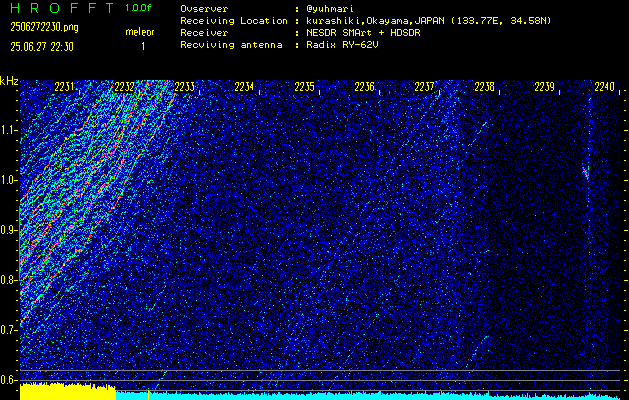Click the date stamp 25.06.27 22:30

tap(42, 47)
